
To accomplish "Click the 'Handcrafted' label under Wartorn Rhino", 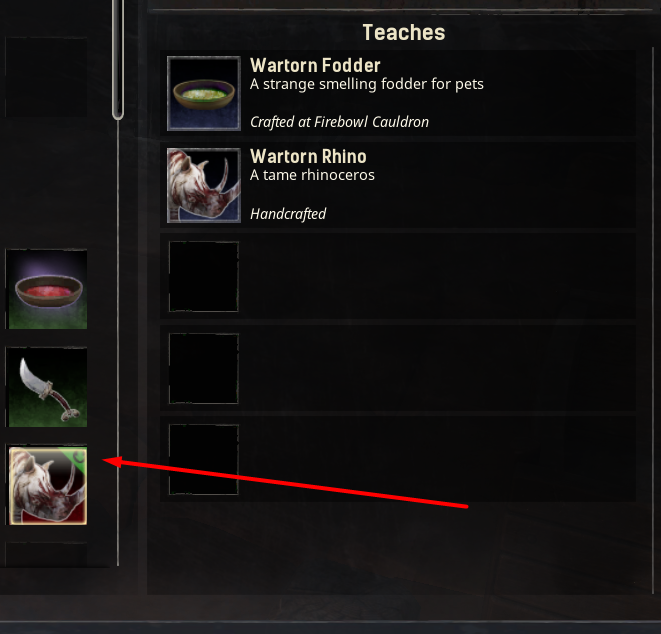I will click(x=288, y=214).
